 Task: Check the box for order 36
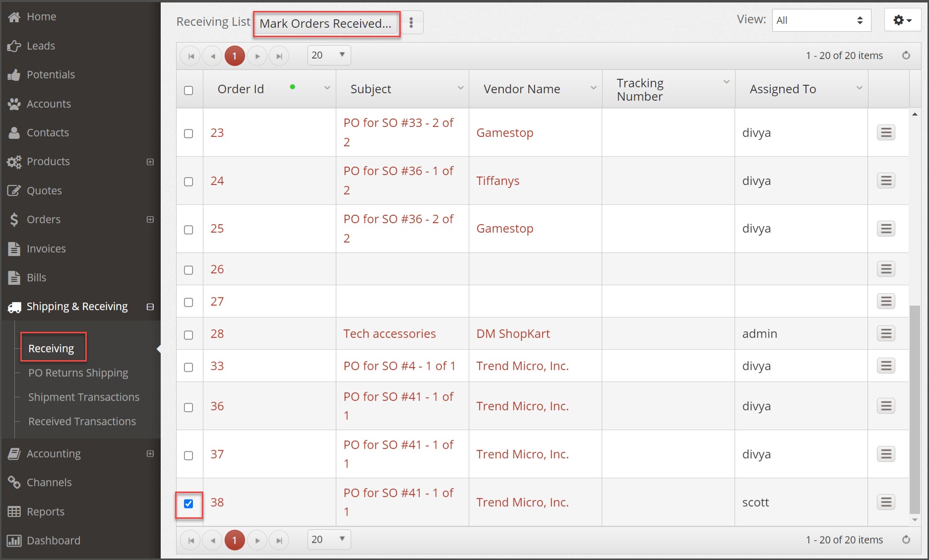188,407
